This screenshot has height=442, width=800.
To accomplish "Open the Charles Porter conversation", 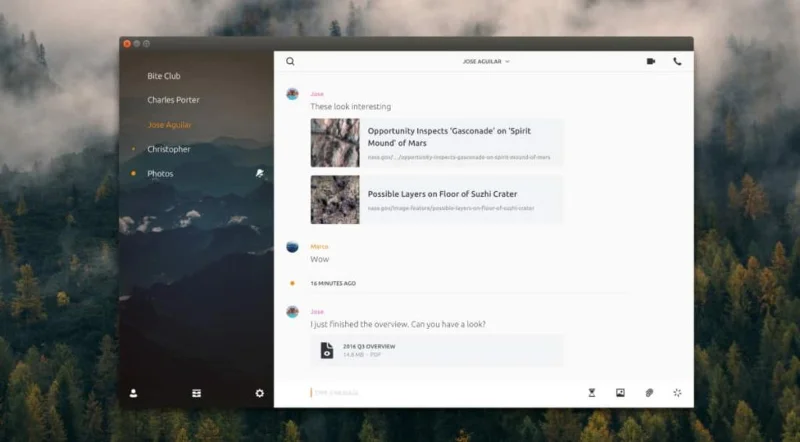I will pyautogui.click(x=173, y=100).
